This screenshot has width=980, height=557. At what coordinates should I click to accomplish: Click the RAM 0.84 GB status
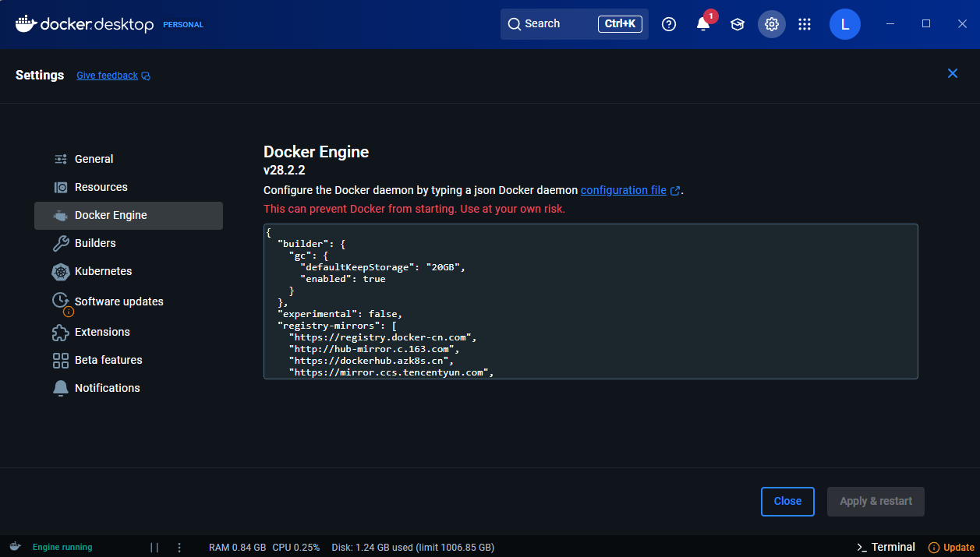(x=237, y=548)
